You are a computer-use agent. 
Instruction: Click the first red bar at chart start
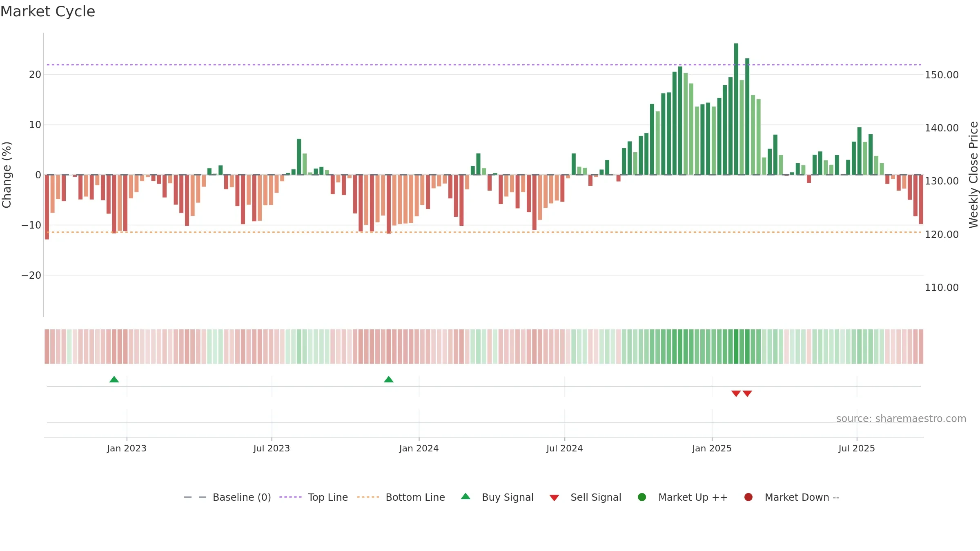47,207
